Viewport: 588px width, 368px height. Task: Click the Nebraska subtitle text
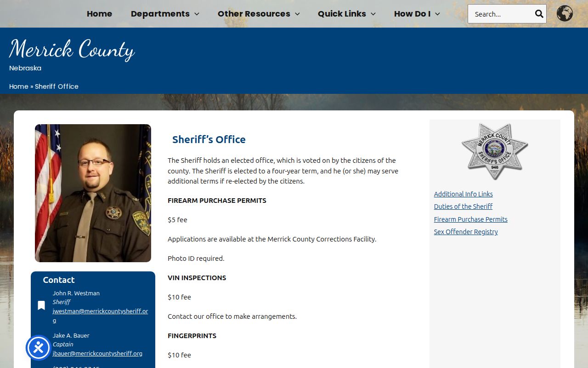[25, 68]
